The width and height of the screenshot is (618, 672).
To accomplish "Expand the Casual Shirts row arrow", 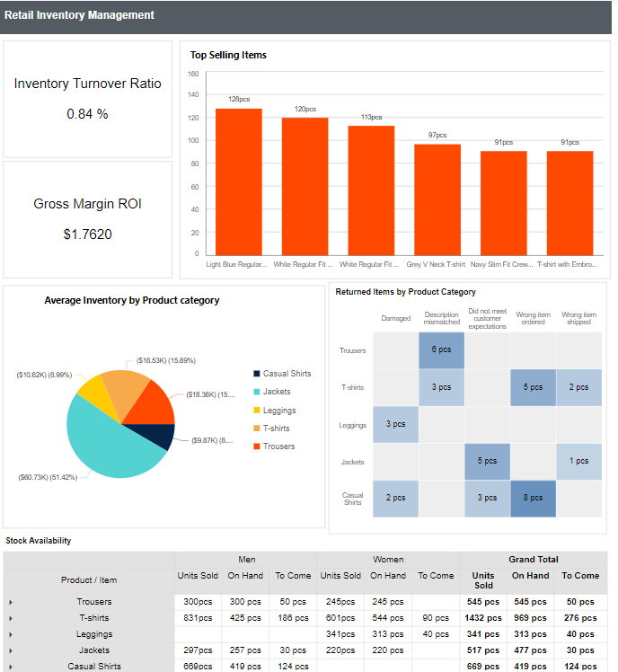I will point(11,667).
